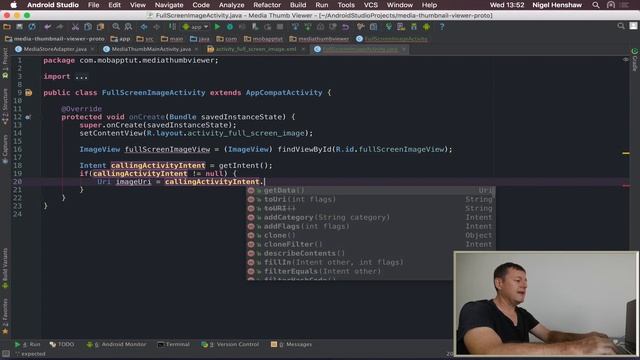The image size is (640, 360).
Task: Close the activity_full_screen_image.xml tab
Action: (303, 49)
